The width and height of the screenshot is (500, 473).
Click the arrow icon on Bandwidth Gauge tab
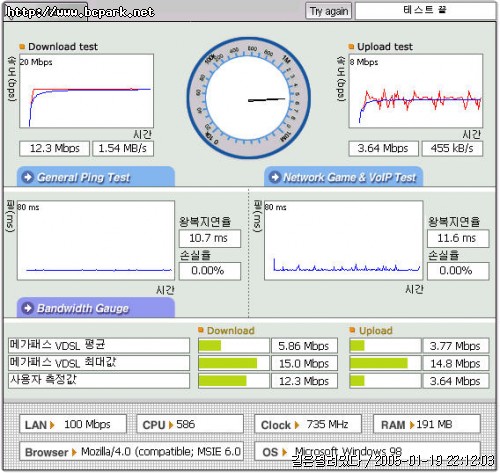[x=28, y=308]
